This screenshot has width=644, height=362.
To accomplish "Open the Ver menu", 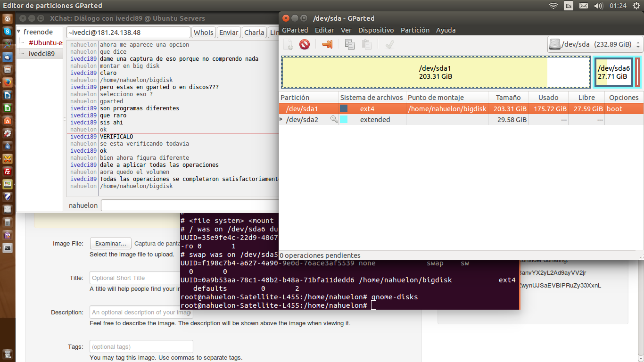I will pyautogui.click(x=346, y=30).
